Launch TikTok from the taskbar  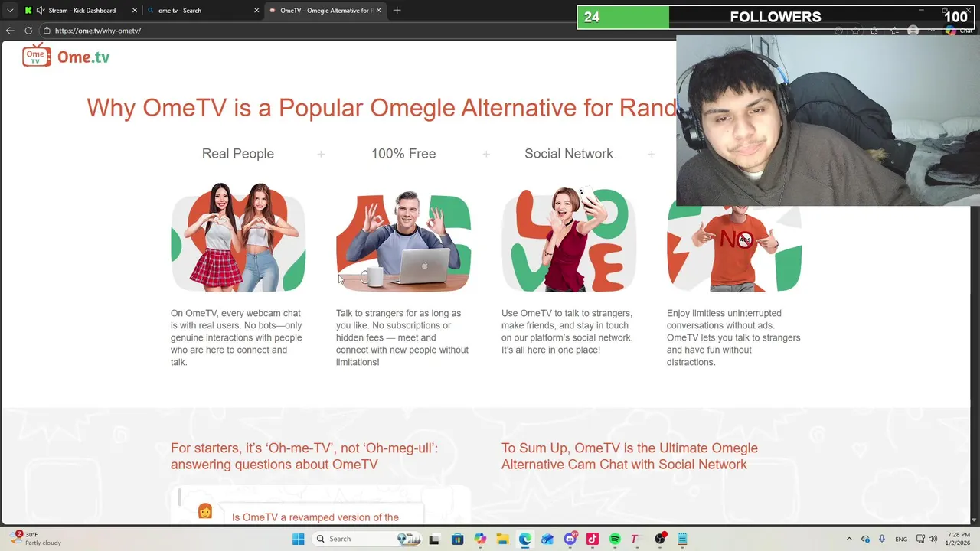[593, 539]
